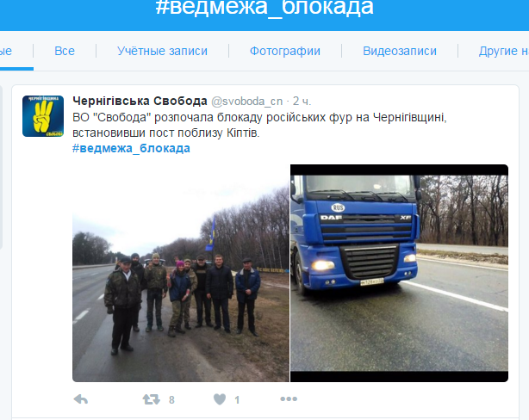The image size is (529, 420).
Task: View the like count of 1
Action: point(237,400)
